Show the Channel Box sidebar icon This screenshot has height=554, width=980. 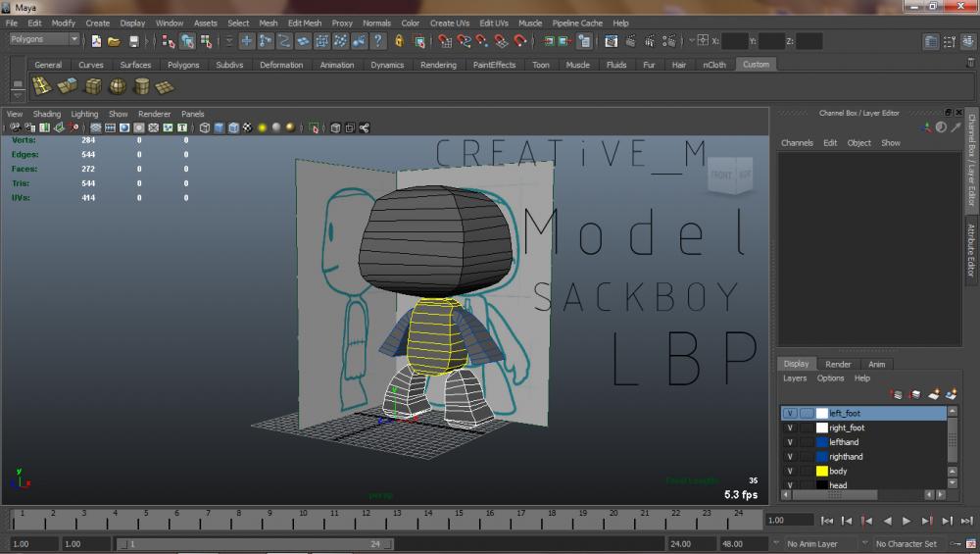click(967, 42)
